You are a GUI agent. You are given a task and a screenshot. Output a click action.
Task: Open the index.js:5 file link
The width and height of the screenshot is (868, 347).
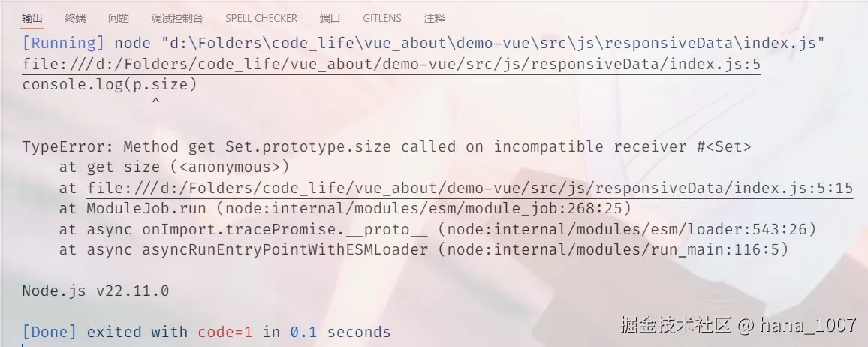[x=391, y=65]
